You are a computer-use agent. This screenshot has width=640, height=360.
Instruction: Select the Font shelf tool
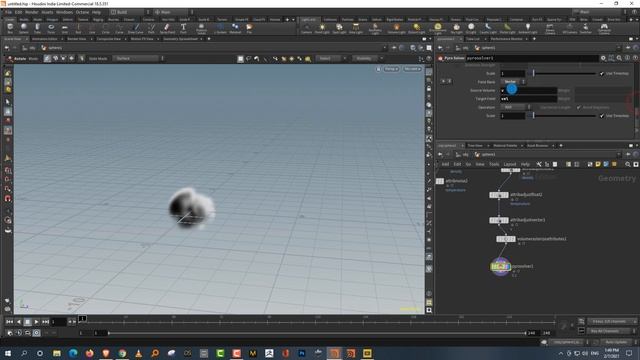[x=183, y=28]
